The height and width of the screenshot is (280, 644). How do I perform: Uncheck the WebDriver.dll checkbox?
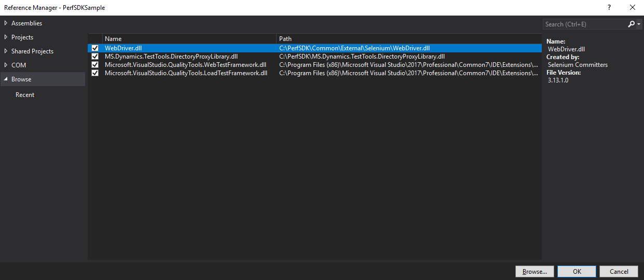pyautogui.click(x=95, y=48)
